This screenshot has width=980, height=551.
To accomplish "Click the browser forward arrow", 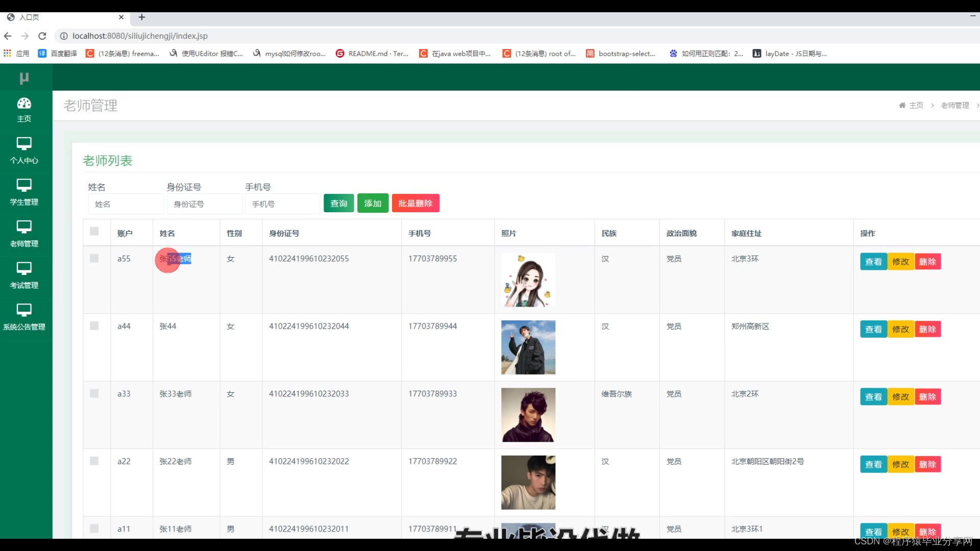I will click(x=25, y=36).
